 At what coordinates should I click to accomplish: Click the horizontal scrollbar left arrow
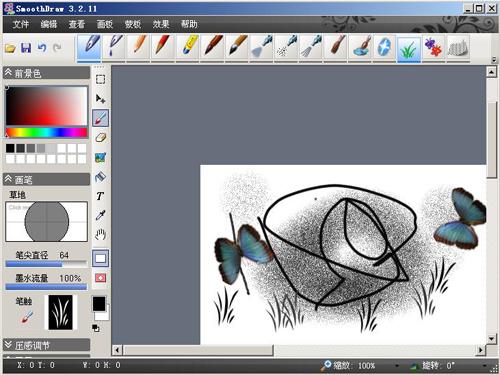point(117,350)
